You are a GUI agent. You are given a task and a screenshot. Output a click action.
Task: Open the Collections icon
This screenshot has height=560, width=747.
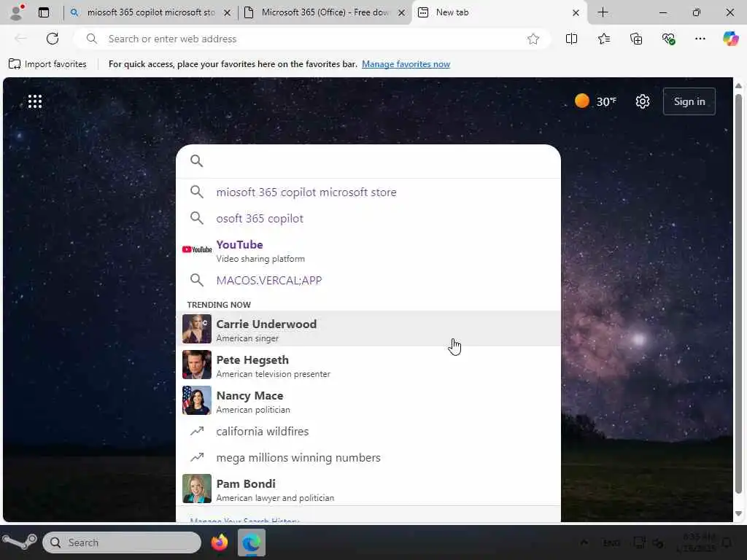(x=636, y=39)
